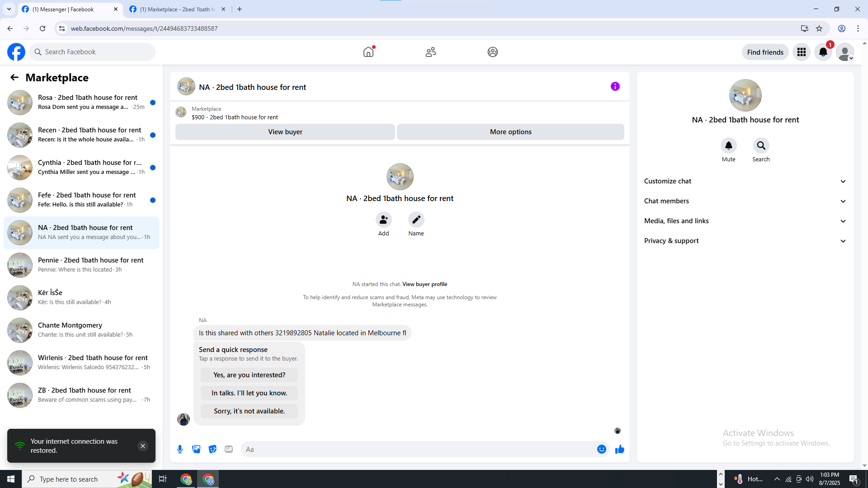Open Facebook notifications bell
The height and width of the screenshot is (488, 868).
point(823,52)
